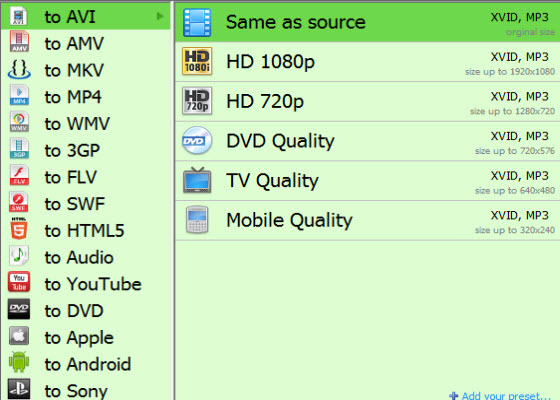This screenshot has width=560, height=400.
Task: Click the HD 720p badge icon
Action: pos(197,101)
